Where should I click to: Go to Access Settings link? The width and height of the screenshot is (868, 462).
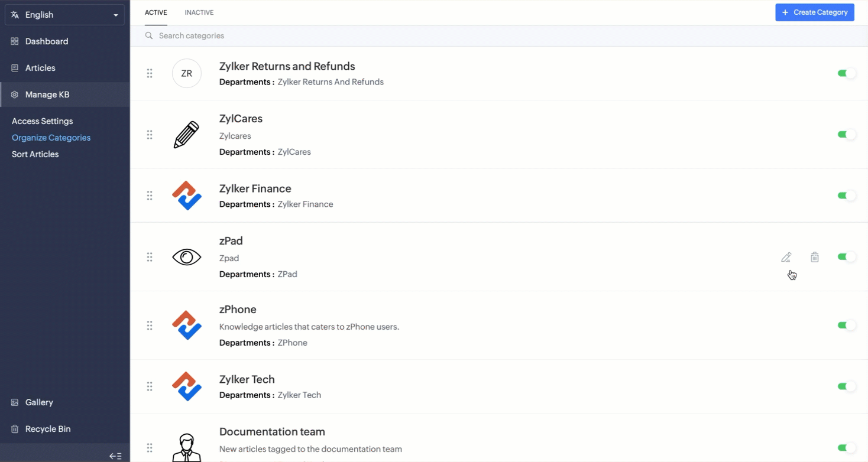(43, 121)
